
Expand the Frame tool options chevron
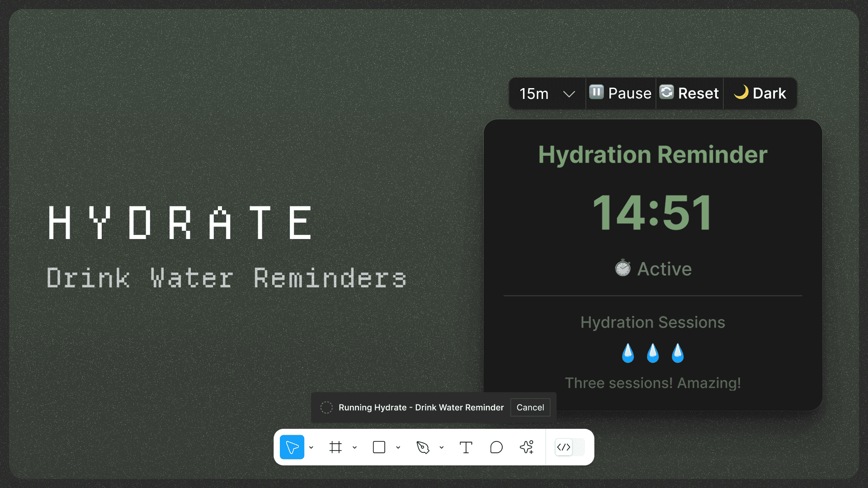pyautogui.click(x=354, y=447)
